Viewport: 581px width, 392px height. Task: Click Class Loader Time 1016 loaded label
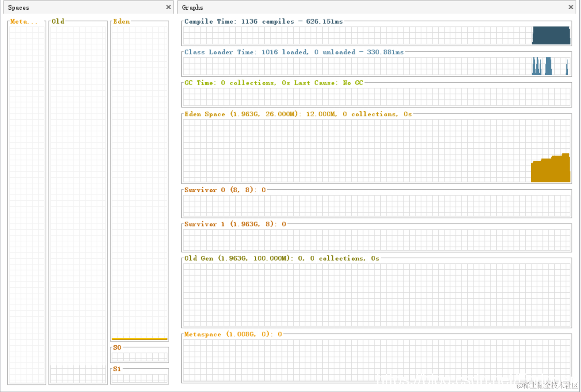point(294,52)
